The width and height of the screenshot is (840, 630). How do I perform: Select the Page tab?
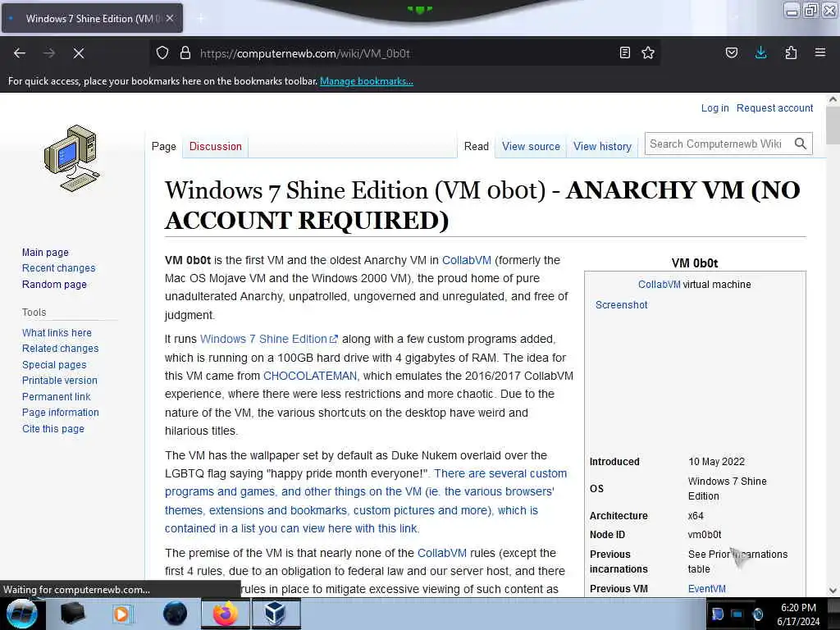coord(164,146)
